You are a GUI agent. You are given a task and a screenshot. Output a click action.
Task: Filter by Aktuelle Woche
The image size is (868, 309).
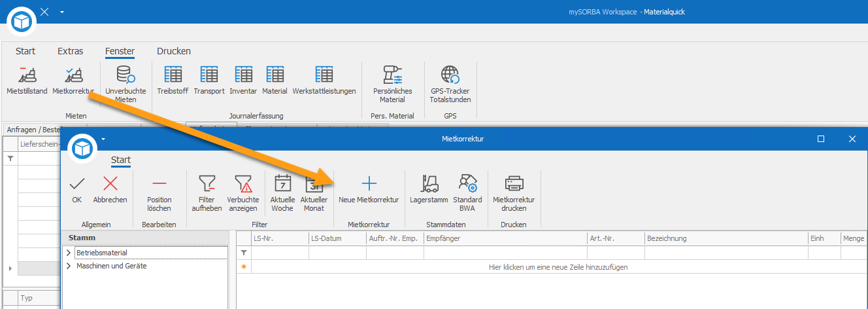point(282,193)
